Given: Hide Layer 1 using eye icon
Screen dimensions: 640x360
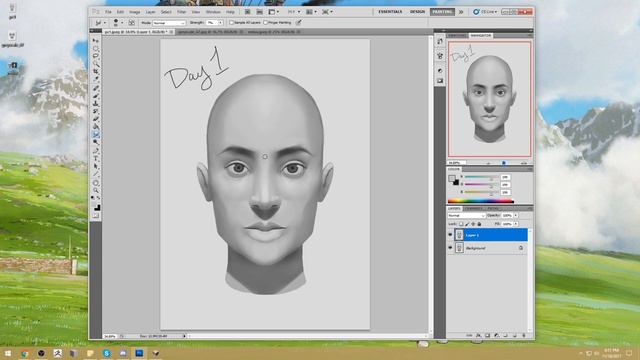Looking at the screenshot, I should [x=450, y=234].
